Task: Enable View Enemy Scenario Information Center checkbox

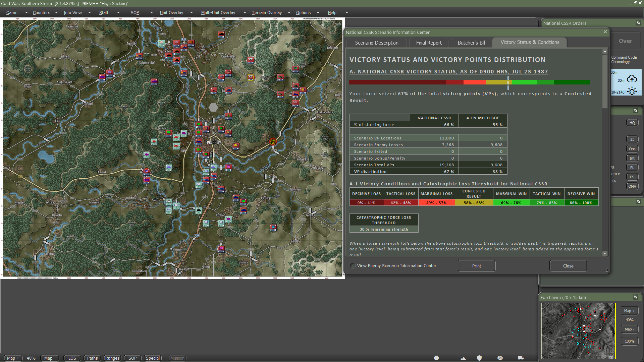Action: (x=353, y=266)
